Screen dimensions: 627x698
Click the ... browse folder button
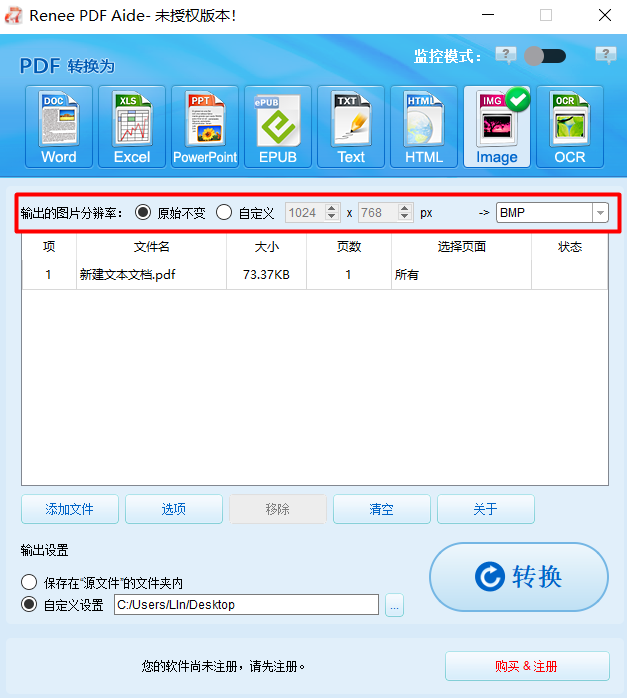click(x=394, y=605)
